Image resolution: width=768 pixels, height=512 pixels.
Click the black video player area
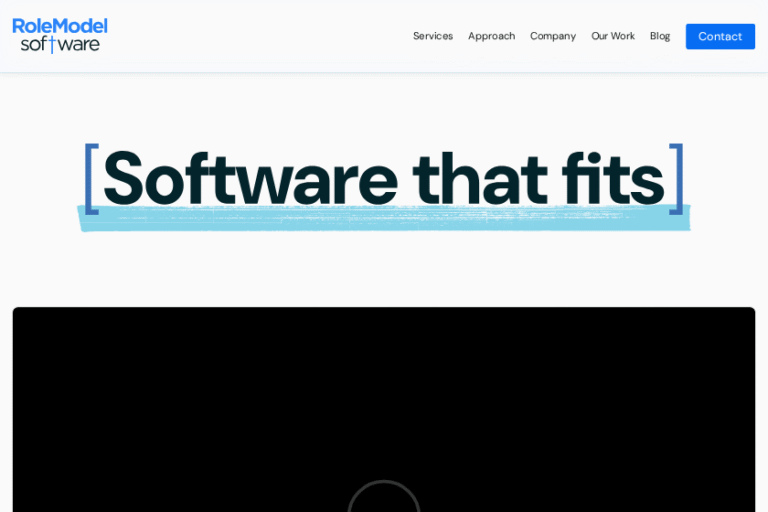(384, 400)
